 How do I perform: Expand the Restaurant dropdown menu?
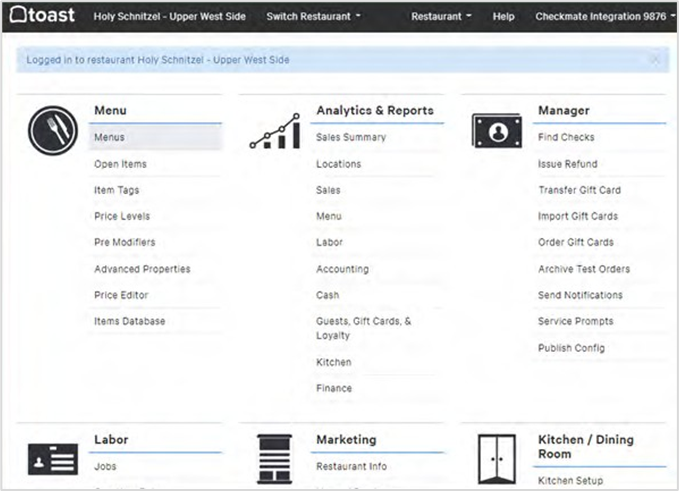pos(441,17)
